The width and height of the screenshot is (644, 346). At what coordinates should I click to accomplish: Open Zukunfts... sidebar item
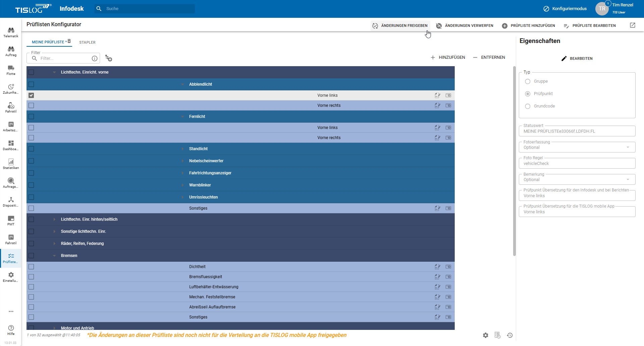click(x=11, y=89)
